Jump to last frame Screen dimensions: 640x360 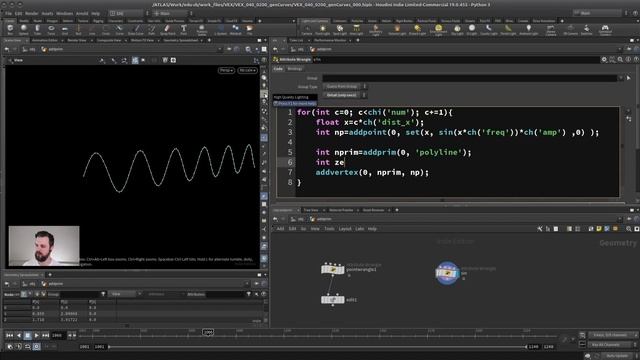[45, 335]
